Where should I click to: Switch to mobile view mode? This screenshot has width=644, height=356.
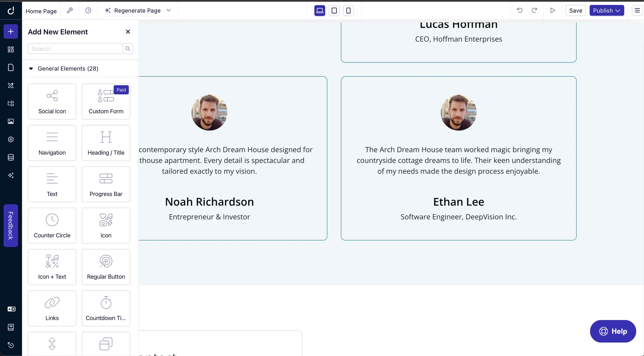[x=348, y=10]
